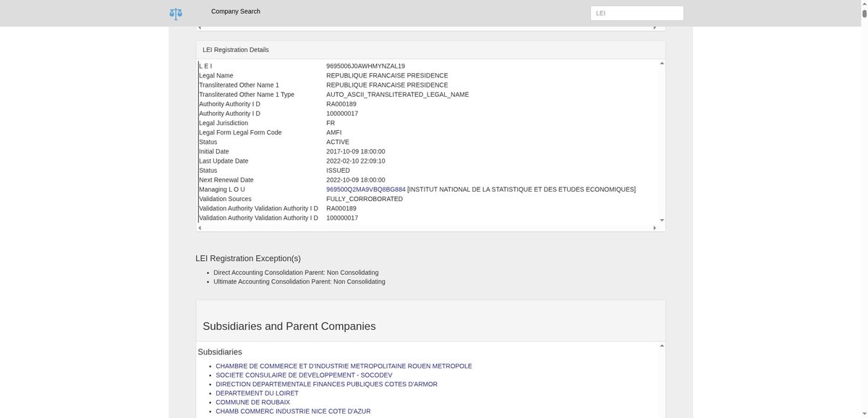Open DEPARTEMENT DU LOIRET link
The image size is (868, 418).
pyautogui.click(x=257, y=393)
